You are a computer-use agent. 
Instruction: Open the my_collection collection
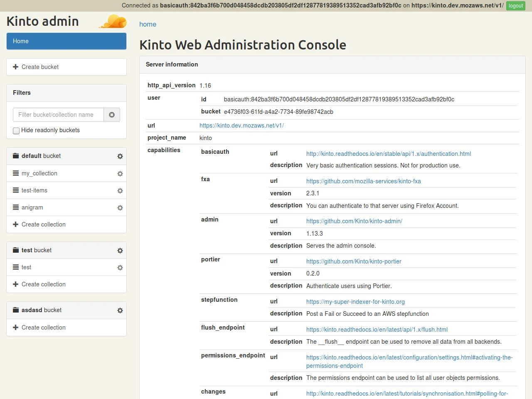point(39,173)
